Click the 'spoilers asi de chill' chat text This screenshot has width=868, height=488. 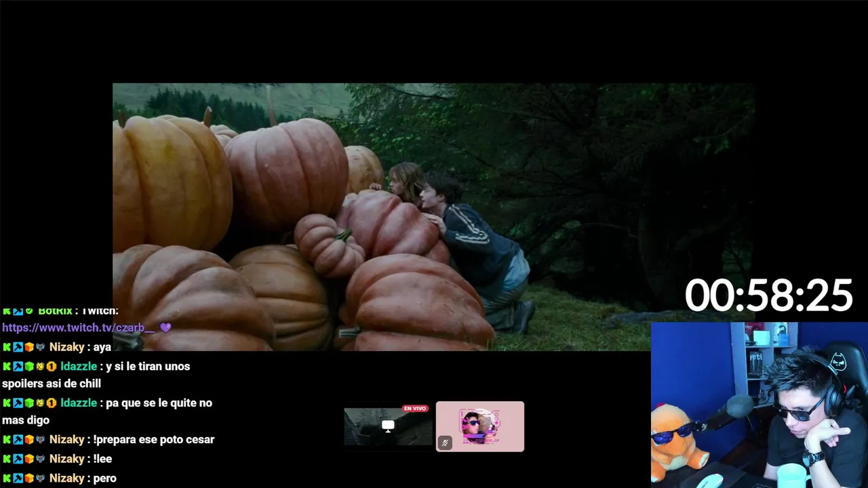[x=52, y=384]
